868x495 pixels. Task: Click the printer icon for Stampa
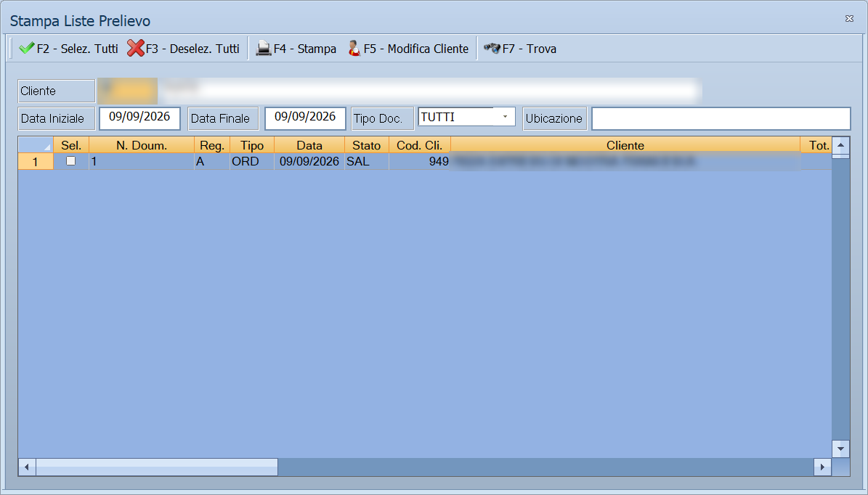264,49
